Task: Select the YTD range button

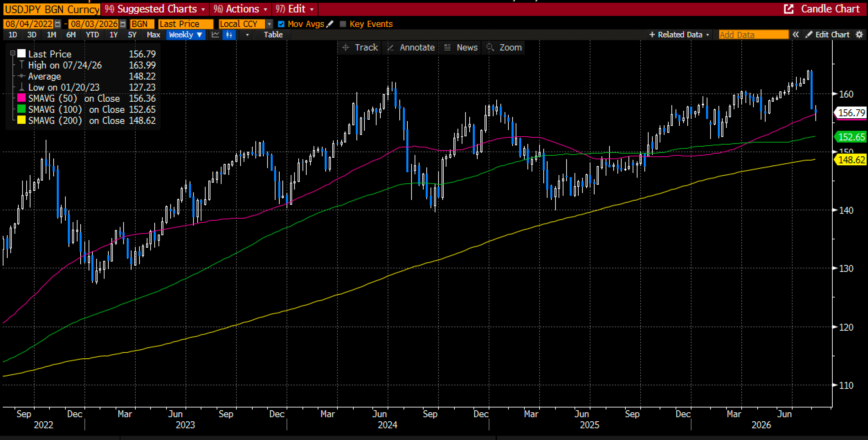Action: tap(92, 35)
